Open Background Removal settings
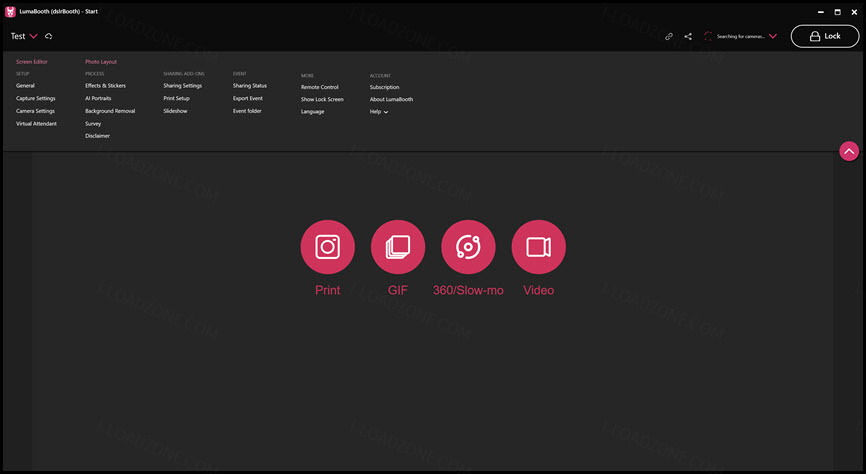866x474 pixels. tap(110, 111)
